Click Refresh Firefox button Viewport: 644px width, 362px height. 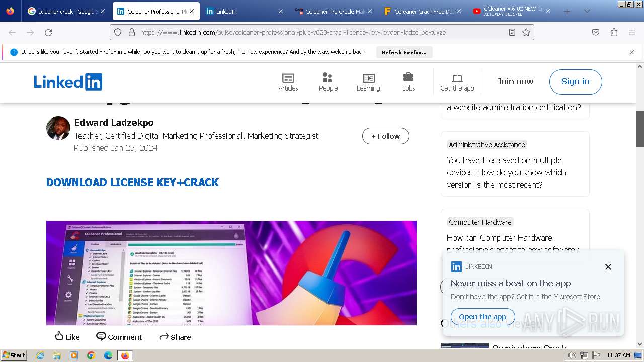coord(404,52)
